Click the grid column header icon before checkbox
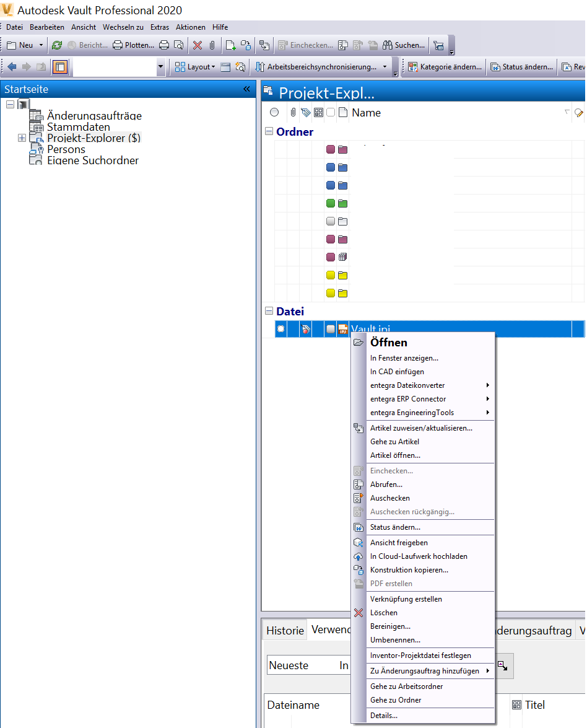This screenshot has width=587, height=728. coord(318,112)
